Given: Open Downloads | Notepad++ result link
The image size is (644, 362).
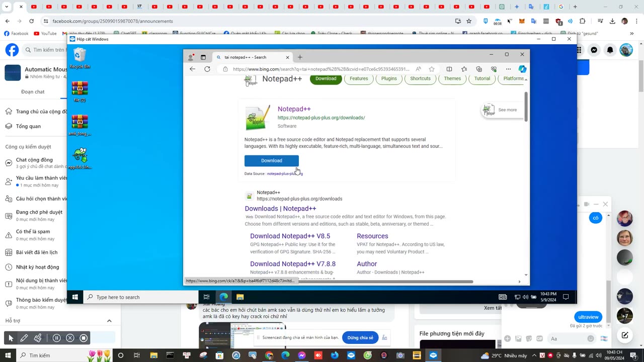Looking at the screenshot, I should tap(280, 209).
